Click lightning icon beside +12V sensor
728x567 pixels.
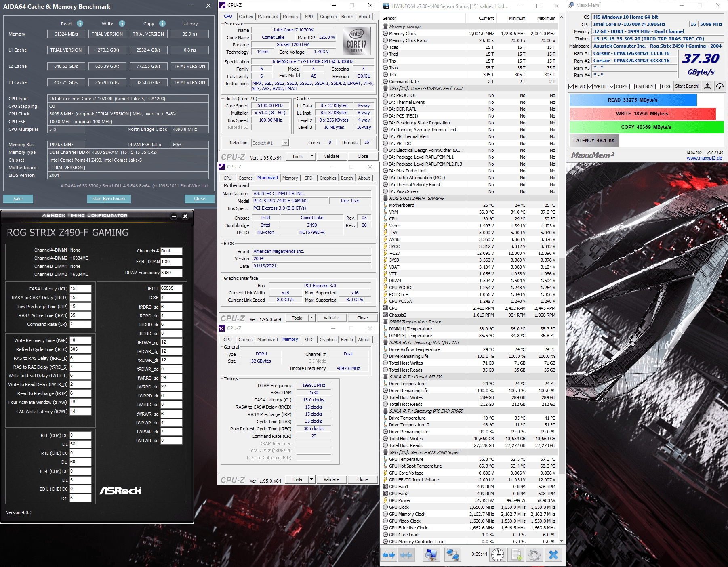tap(385, 253)
